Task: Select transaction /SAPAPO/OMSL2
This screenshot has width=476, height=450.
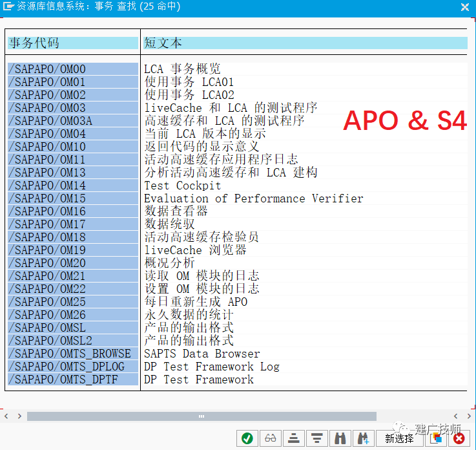Action: point(73,341)
